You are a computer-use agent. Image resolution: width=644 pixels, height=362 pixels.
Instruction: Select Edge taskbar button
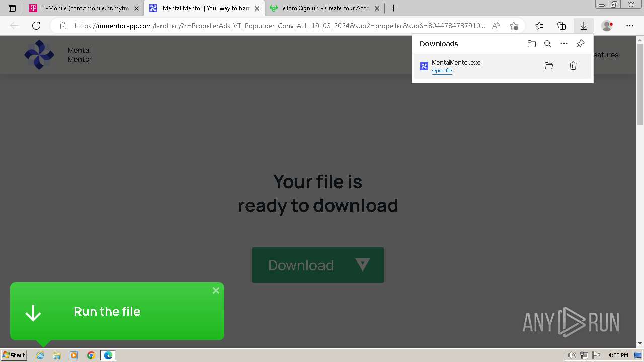(x=108, y=355)
